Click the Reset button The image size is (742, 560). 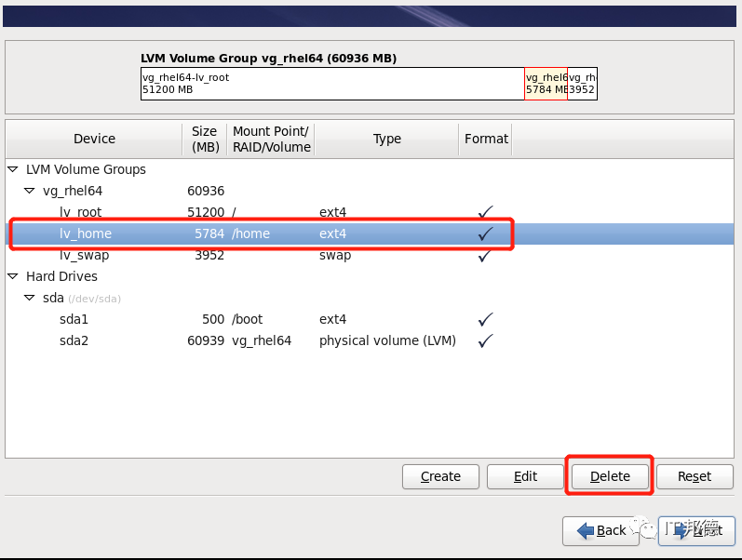pos(695,476)
